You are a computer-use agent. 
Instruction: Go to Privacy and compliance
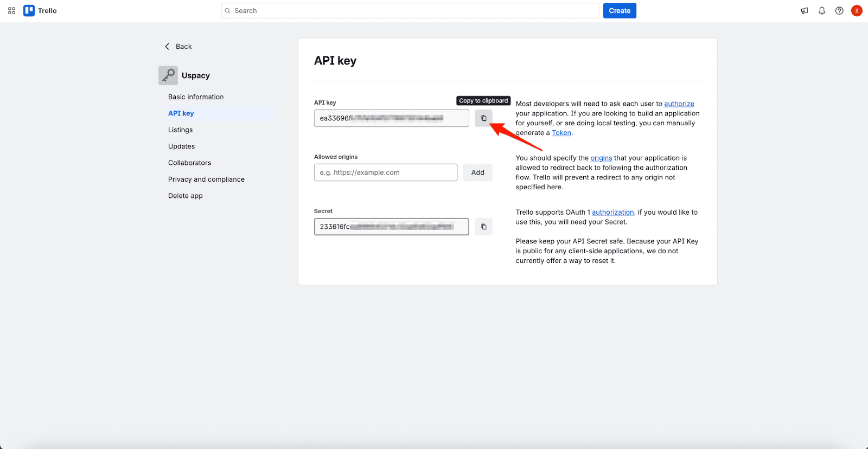206,179
